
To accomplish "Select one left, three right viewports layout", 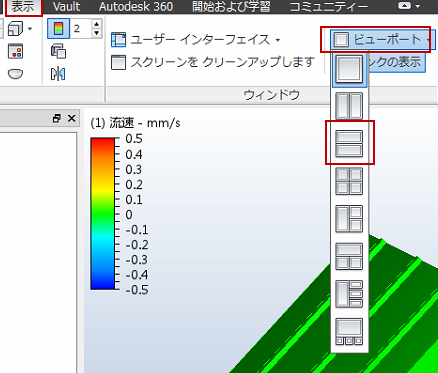I will pos(349,294).
